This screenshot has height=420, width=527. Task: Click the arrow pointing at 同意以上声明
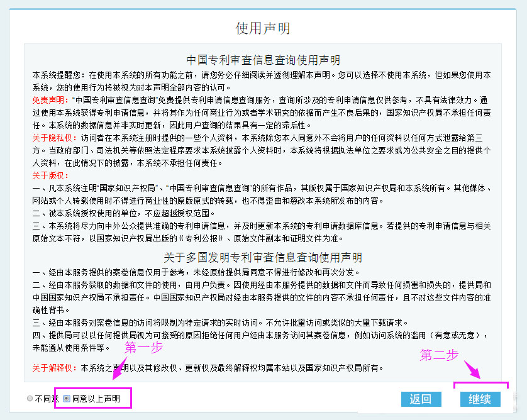point(119,368)
